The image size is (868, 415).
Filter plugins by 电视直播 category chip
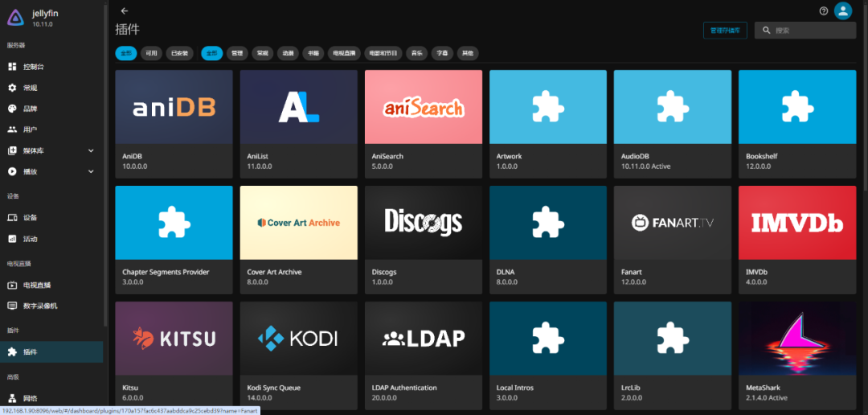pyautogui.click(x=344, y=53)
